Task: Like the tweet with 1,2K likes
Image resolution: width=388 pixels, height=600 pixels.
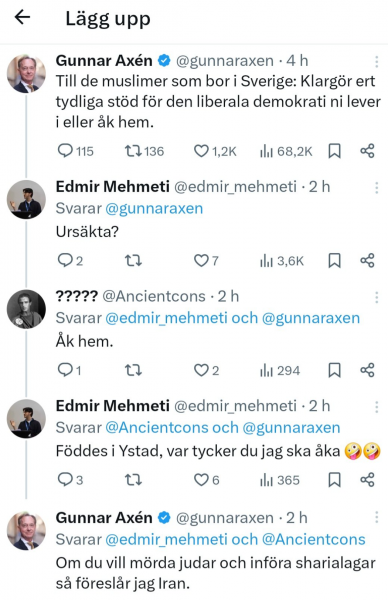Action: [x=215, y=151]
